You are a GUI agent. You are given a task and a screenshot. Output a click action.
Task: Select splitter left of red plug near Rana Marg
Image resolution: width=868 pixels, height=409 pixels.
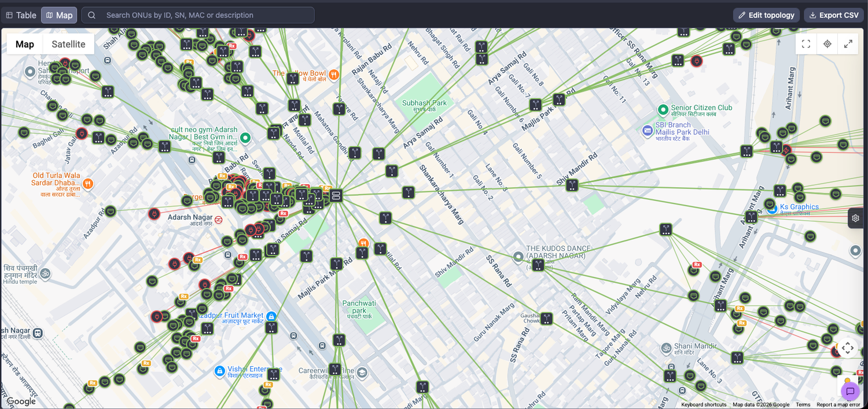[678, 60]
